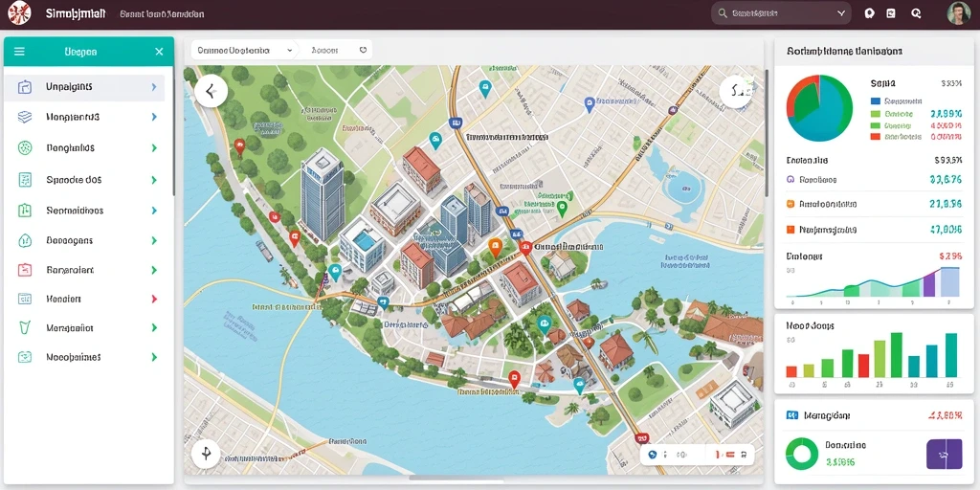Open the notifications icon in the top bar
The image size is (980, 490).
(869, 13)
